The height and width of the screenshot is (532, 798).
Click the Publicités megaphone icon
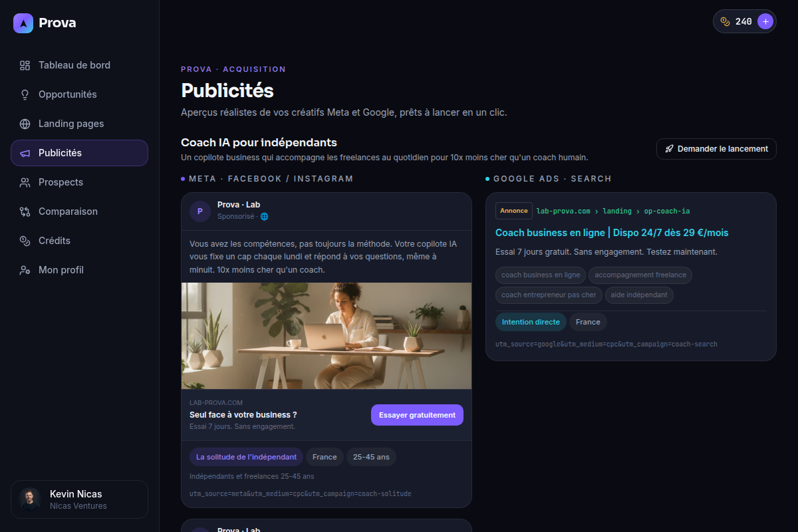pos(25,153)
